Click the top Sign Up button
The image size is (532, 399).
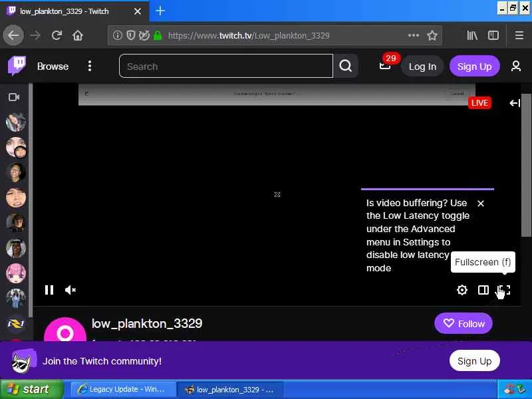tap(474, 66)
